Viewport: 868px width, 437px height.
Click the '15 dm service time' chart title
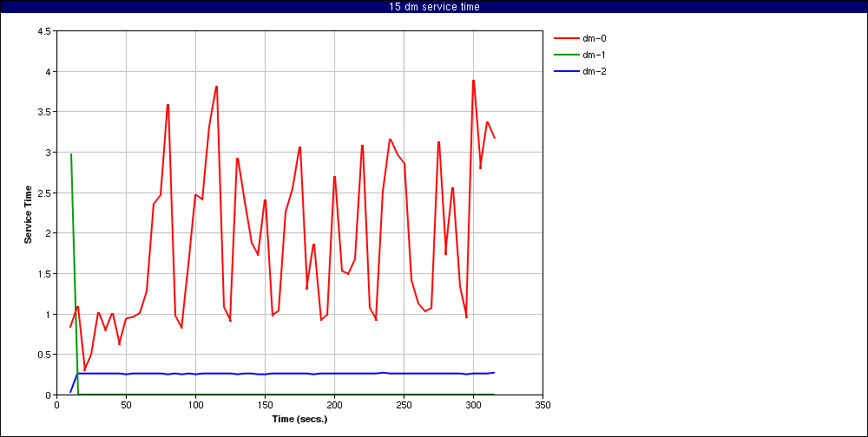coord(433,7)
